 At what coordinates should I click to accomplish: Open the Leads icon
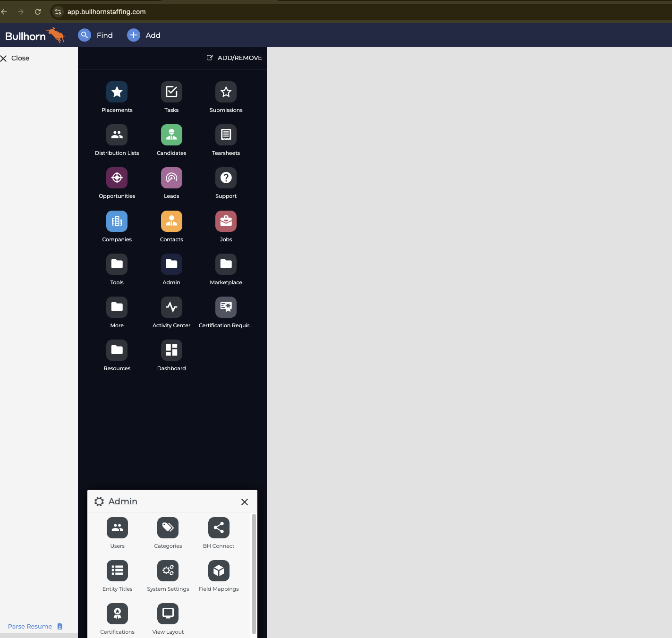pyautogui.click(x=171, y=178)
